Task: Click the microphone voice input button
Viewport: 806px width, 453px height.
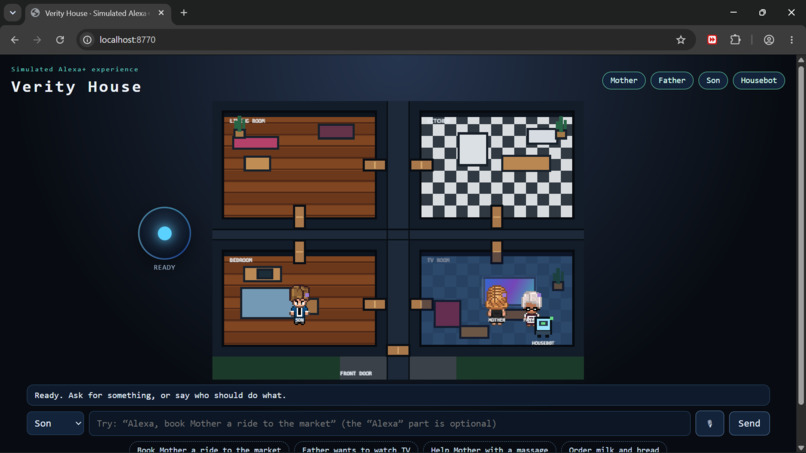Action: click(x=709, y=423)
